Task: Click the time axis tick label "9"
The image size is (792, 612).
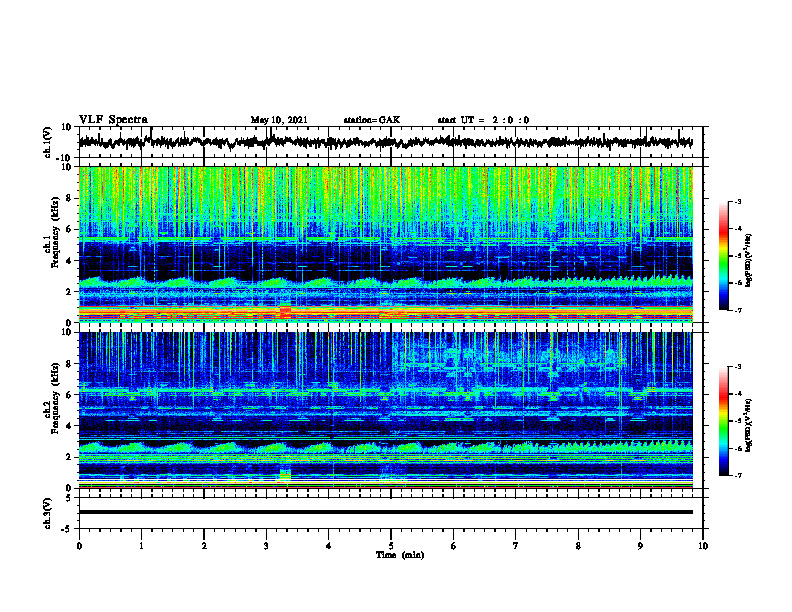Action: [x=640, y=546]
